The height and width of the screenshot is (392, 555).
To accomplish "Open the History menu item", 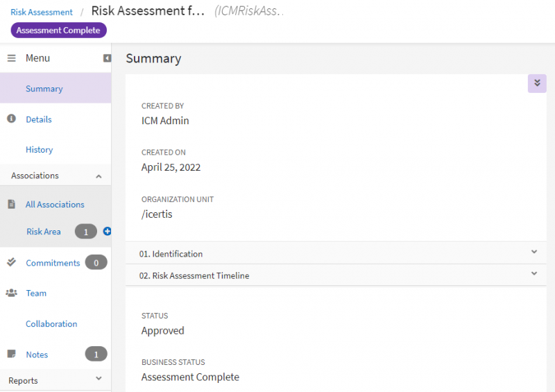I will point(40,150).
